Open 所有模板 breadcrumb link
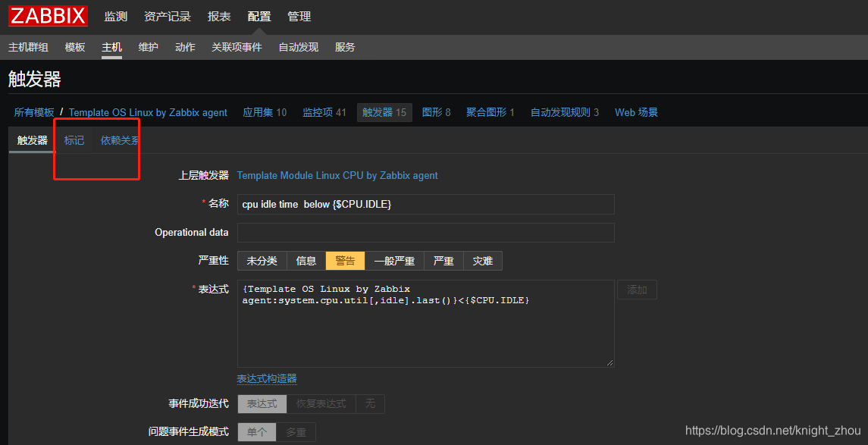 click(34, 112)
